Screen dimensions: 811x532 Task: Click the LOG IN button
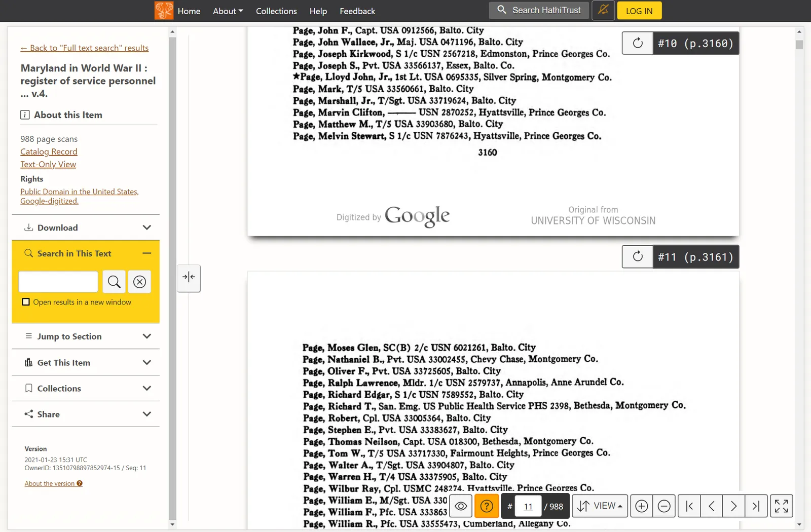coord(639,11)
